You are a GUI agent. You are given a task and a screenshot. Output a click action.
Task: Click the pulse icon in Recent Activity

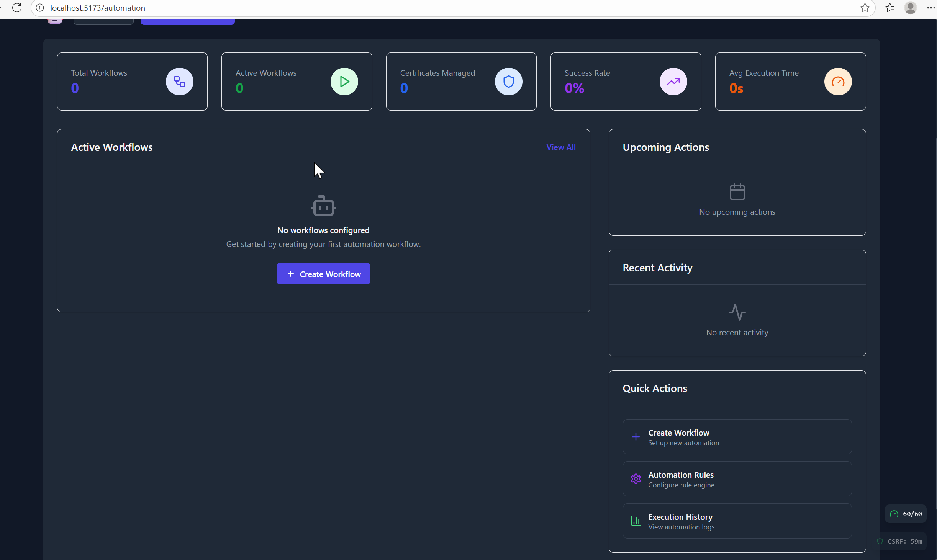[x=737, y=312]
